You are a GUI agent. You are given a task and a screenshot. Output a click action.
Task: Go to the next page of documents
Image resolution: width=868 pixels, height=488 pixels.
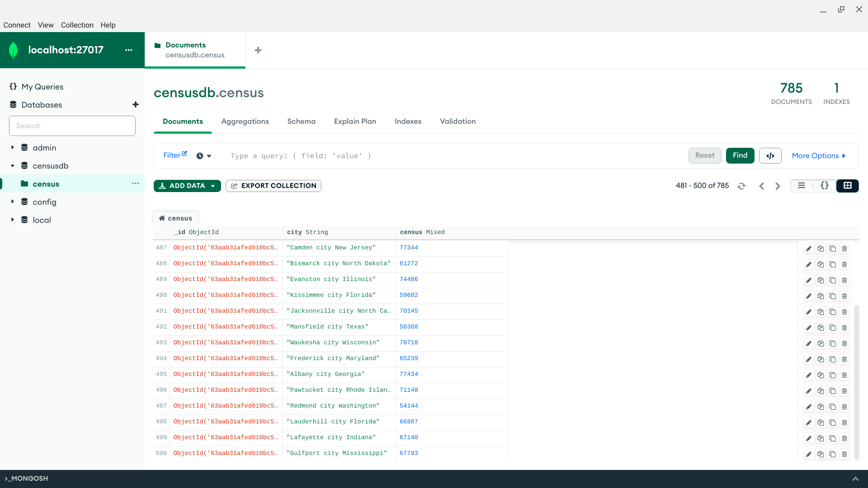click(x=777, y=186)
